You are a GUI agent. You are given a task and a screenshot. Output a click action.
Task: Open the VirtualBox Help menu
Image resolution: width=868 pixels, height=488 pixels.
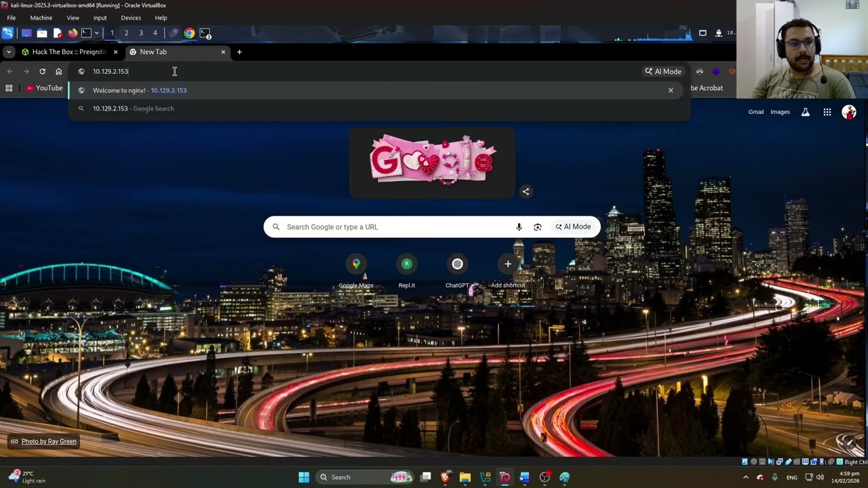[x=161, y=18]
